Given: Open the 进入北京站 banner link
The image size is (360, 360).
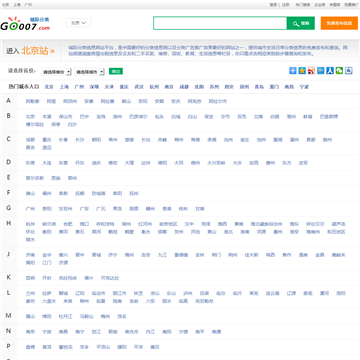Looking at the screenshot, I should pyautogui.click(x=30, y=51).
